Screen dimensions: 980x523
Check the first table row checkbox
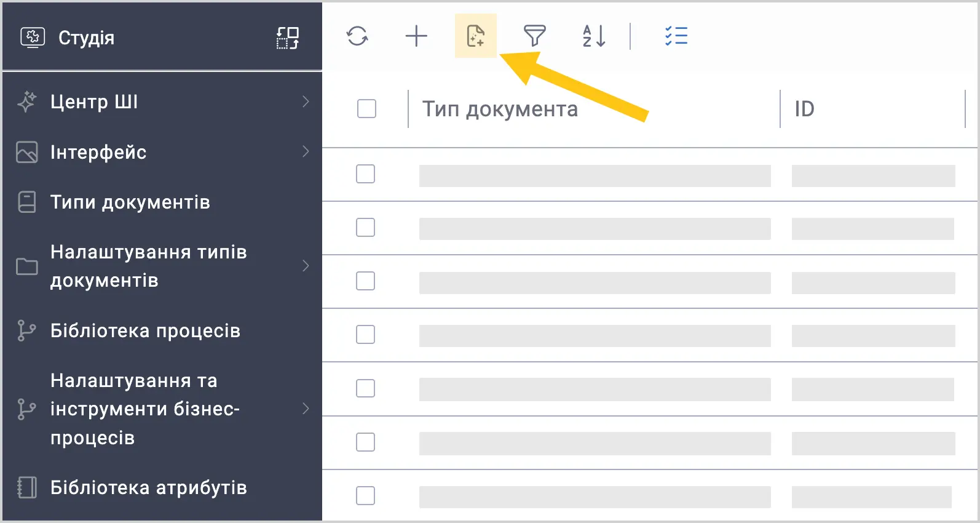click(x=365, y=174)
